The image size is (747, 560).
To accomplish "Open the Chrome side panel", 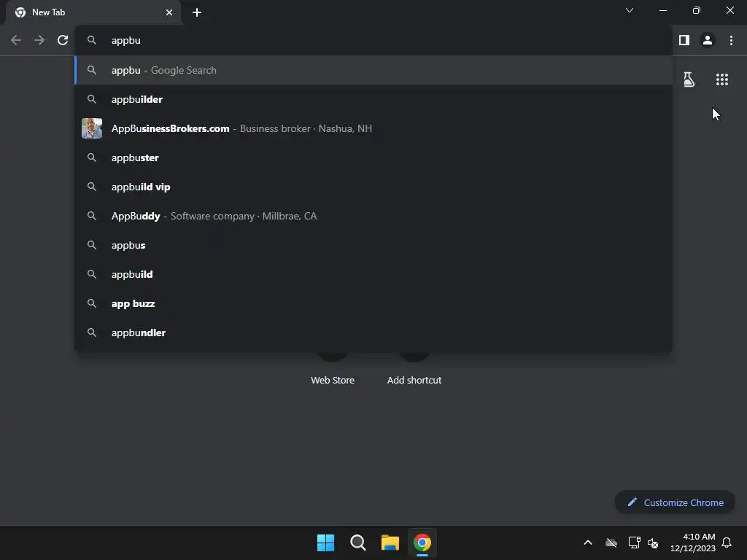I will click(x=684, y=41).
